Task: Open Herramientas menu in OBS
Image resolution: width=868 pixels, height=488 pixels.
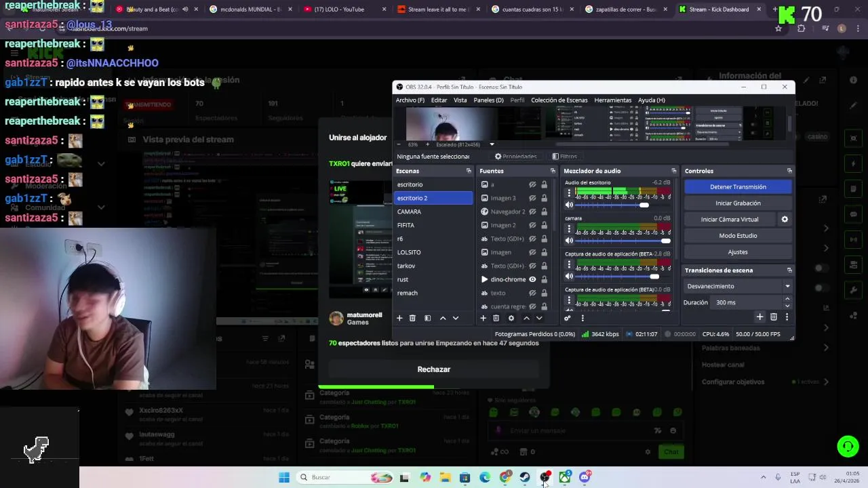Action: (x=612, y=100)
